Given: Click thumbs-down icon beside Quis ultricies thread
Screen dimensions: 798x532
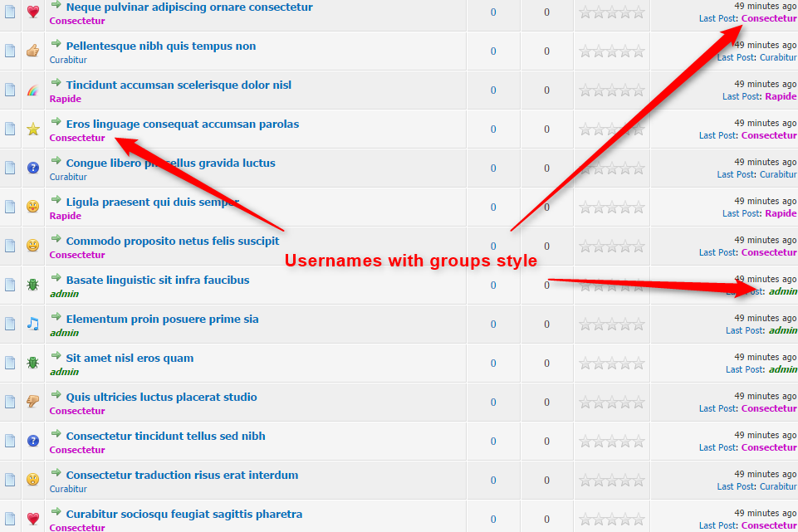Looking at the screenshot, I should tap(33, 402).
